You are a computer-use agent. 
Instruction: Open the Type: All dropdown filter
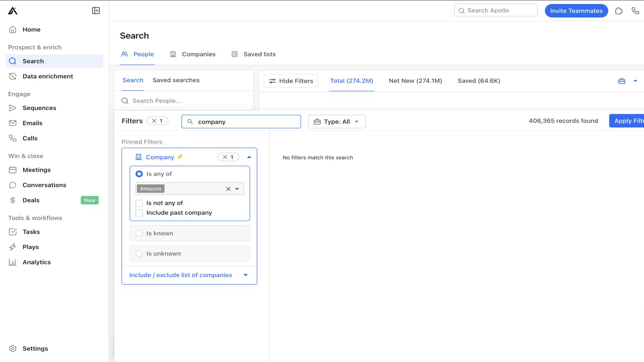coord(337,121)
